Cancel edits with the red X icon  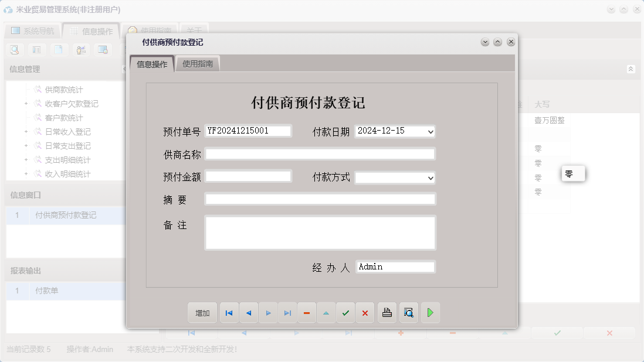[365, 312]
